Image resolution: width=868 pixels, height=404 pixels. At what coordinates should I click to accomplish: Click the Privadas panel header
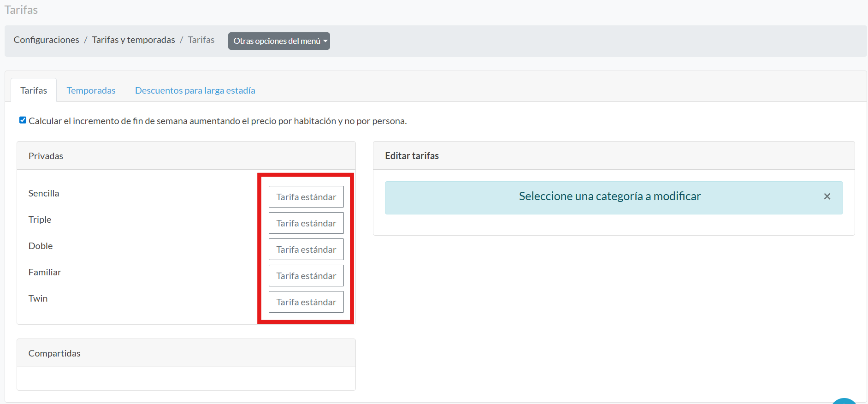46,156
